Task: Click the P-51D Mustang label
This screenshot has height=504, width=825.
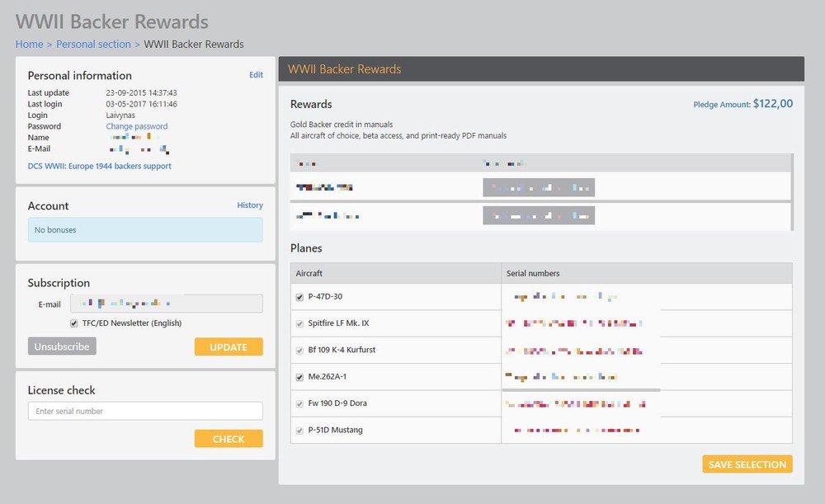Action: 336,430
